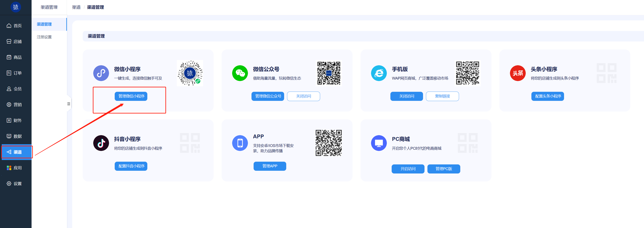The width and height of the screenshot is (644, 228).
Task: Click the 头条小程序 red icon
Action: pos(518,73)
